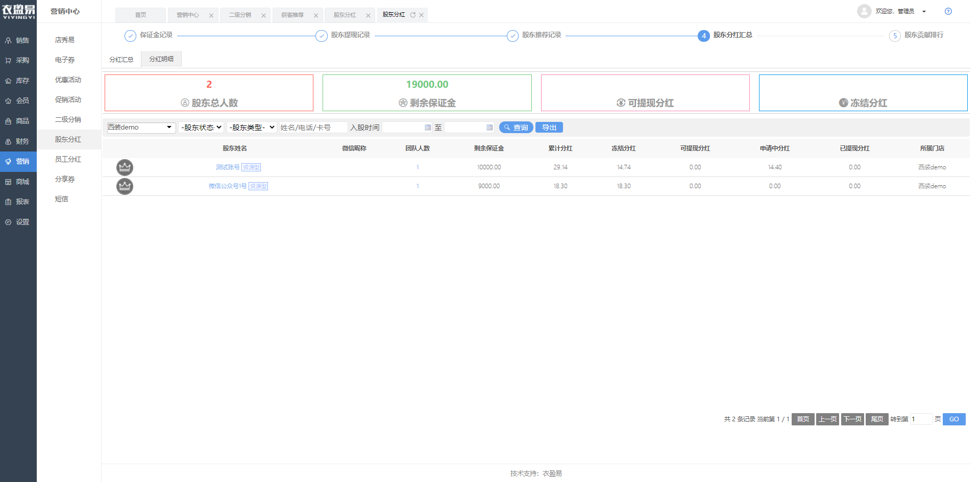Select 员工分红 in the submenu
Viewport: 980px width, 482px height.
(x=68, y=159)
